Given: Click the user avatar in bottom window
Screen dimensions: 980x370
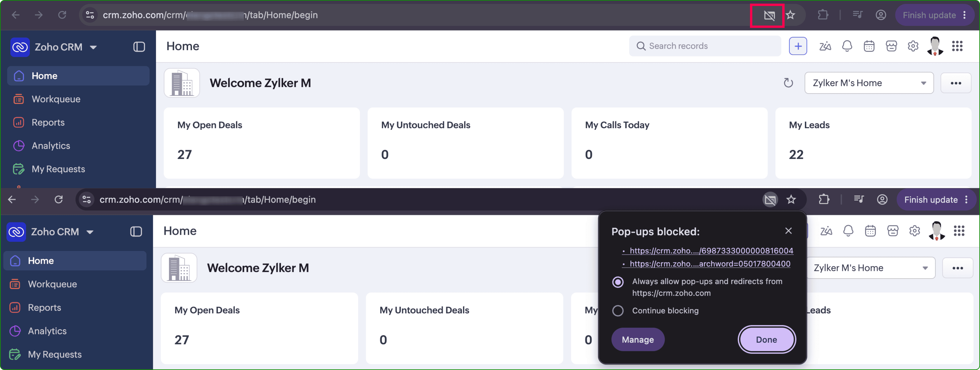Looking at the screenshot, I should click(937, 231).
